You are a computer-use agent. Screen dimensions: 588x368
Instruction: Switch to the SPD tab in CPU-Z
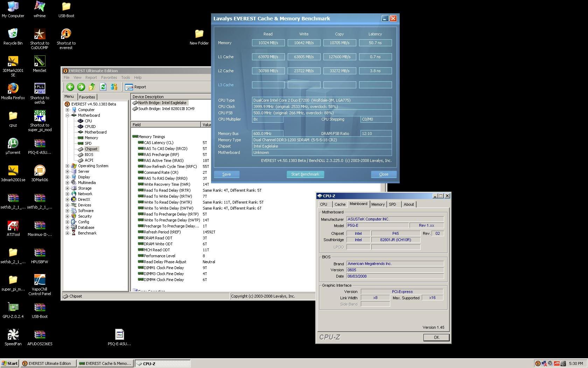tap(393, 204)
